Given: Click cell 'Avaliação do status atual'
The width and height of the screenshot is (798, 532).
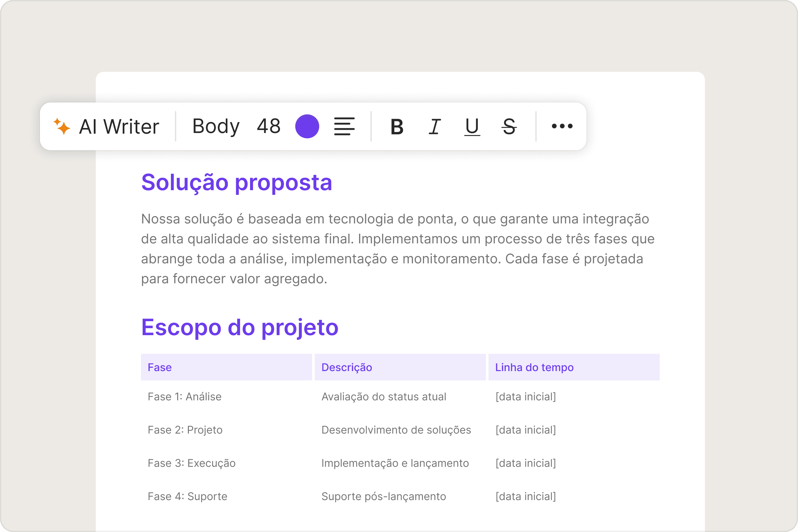Looking at the screenshot, I should tap(384, 397).
